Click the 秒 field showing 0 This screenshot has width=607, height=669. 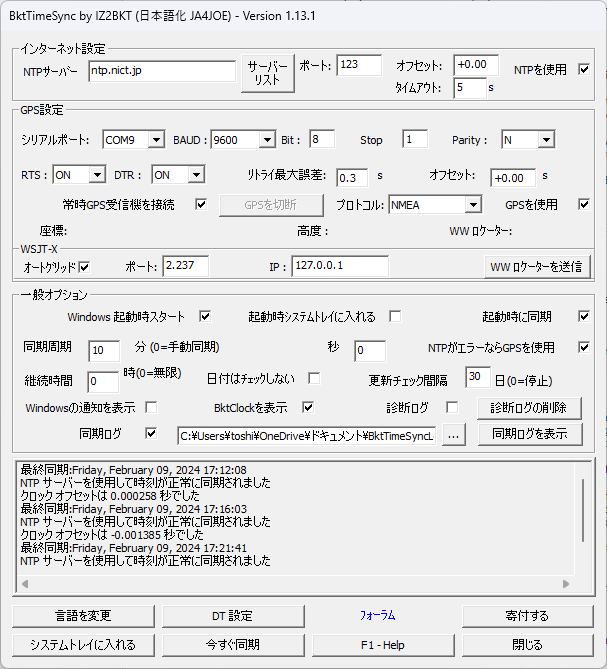pyautogui.click(x=370, y=351)
